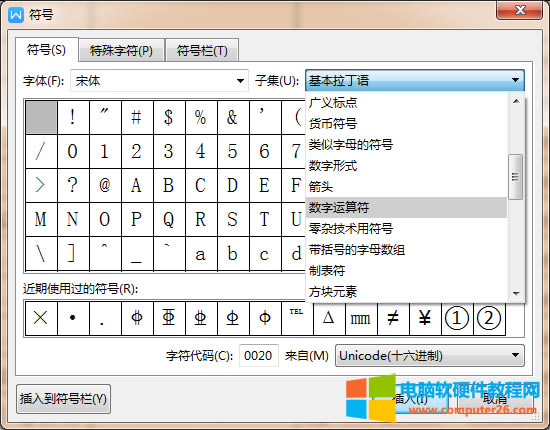
Task: Select the circled ② recent symbol
Action: (489, 318)
